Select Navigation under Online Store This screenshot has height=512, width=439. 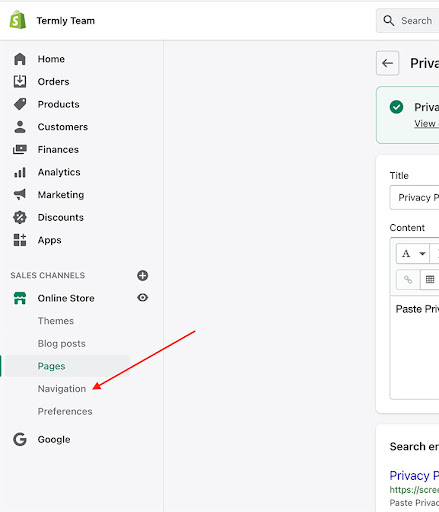click(x=62, y=389)
